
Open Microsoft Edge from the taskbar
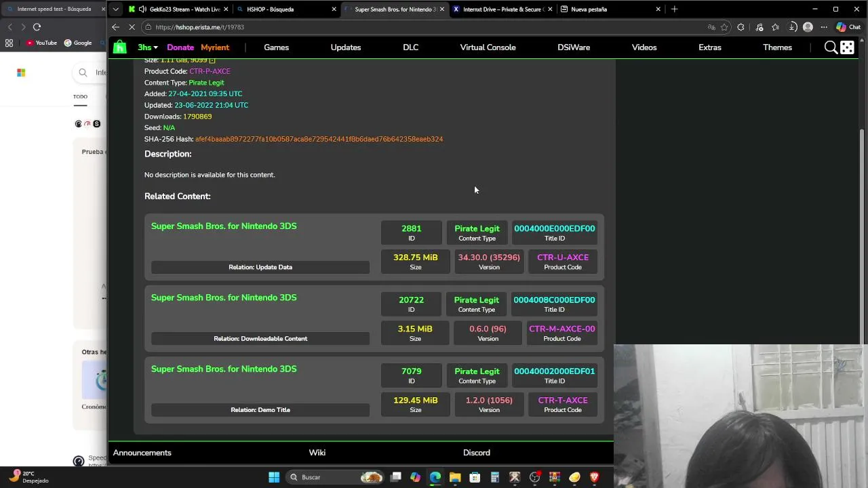pyautogui.click(x=435, y=477)
